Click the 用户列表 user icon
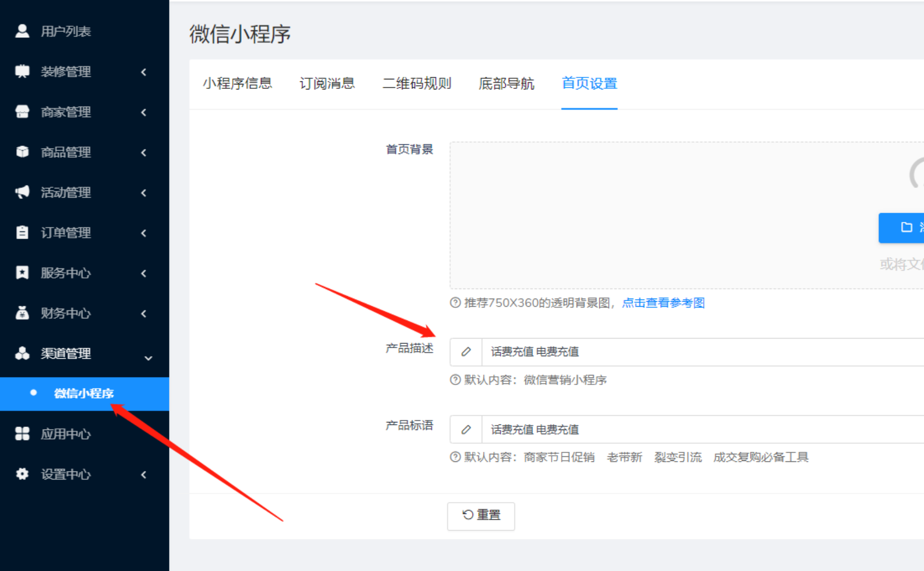 (22, 31)
